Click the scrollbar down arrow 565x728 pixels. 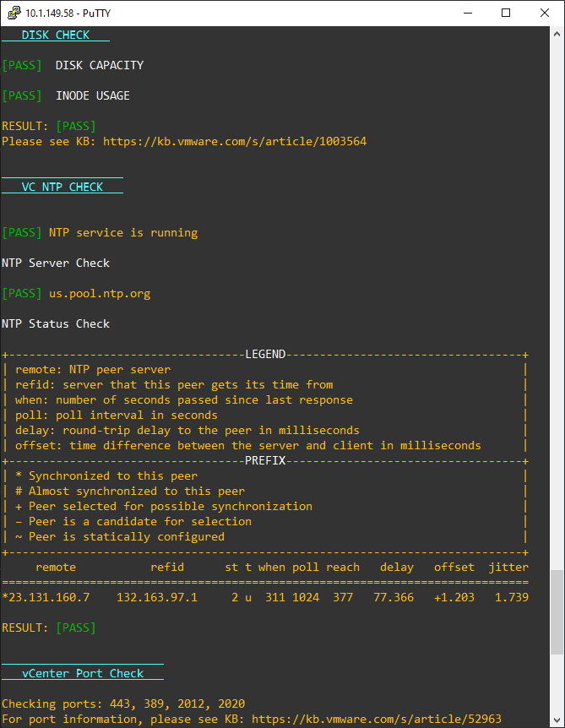[557, 719]
